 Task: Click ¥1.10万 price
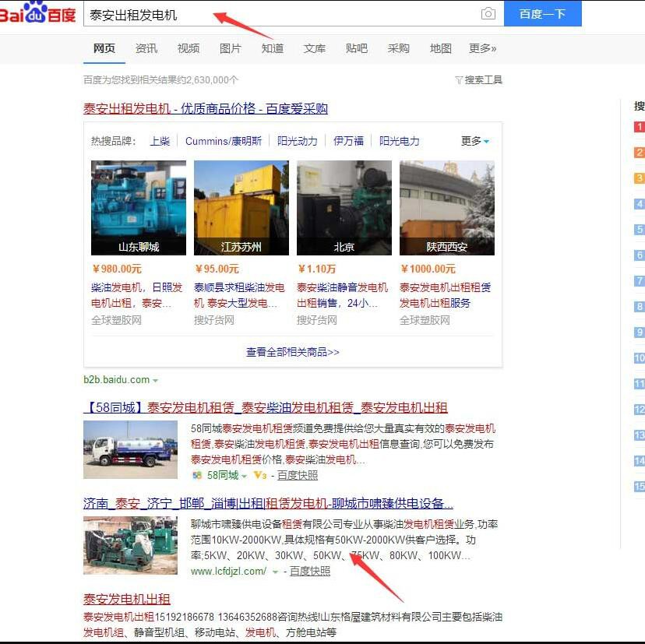point(316,269)
